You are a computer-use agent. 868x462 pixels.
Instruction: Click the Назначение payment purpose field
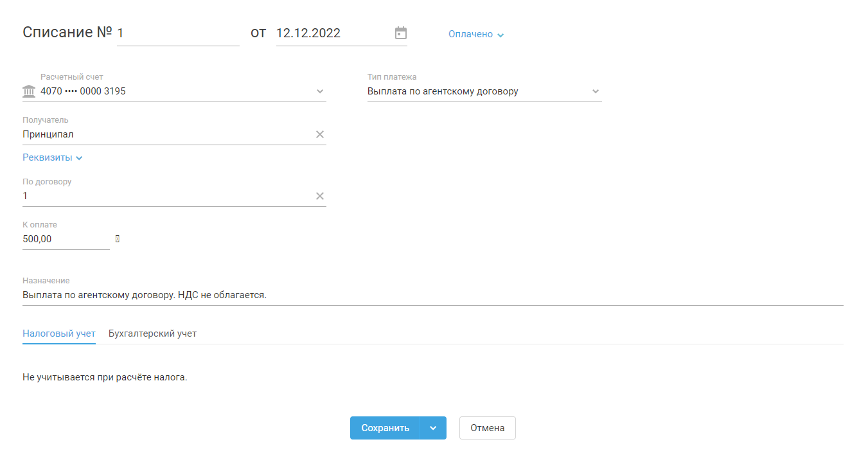(x=433, y=296)
